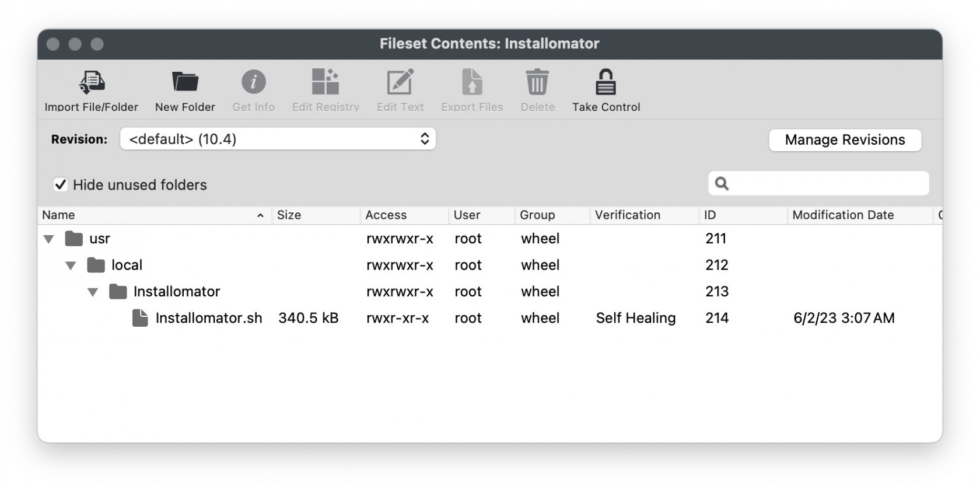The image size is (980, 489).
Task: Open Get Info in the toolbar
Action: 254,82
